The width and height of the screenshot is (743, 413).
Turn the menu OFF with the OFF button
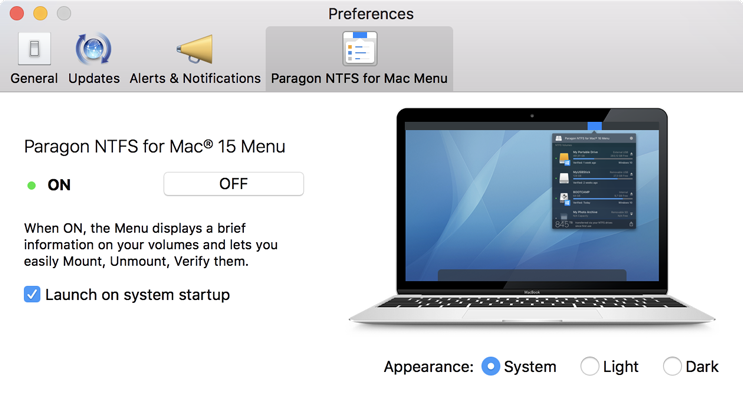(x=234, y=184)
